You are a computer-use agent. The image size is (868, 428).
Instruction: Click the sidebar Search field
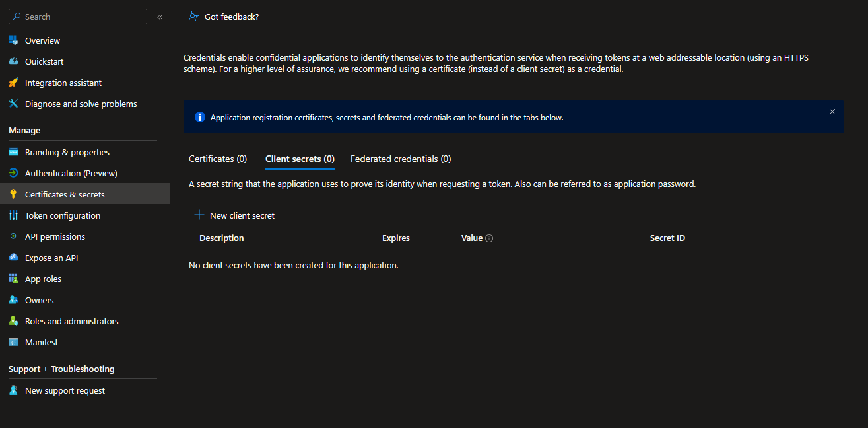tap(78, 17)
